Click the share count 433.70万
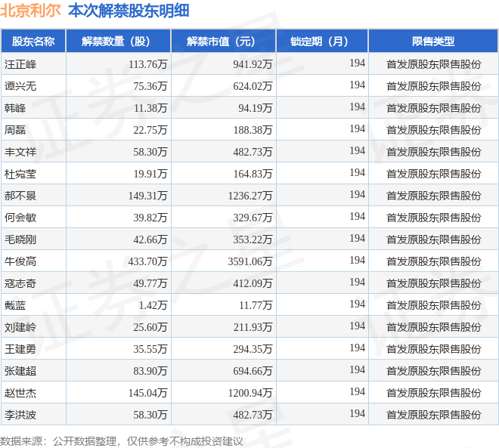The height and width of the screenshot is (448, 499). [148, 261]
